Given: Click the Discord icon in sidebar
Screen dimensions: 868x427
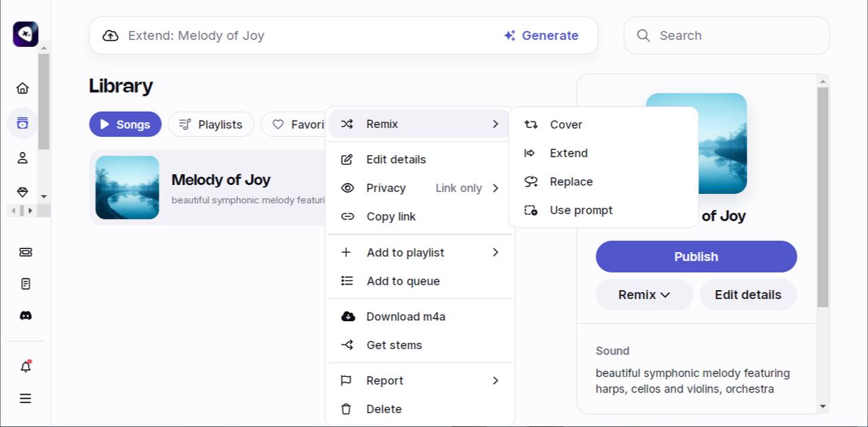Looking at the screenshot, I should 25,316.
